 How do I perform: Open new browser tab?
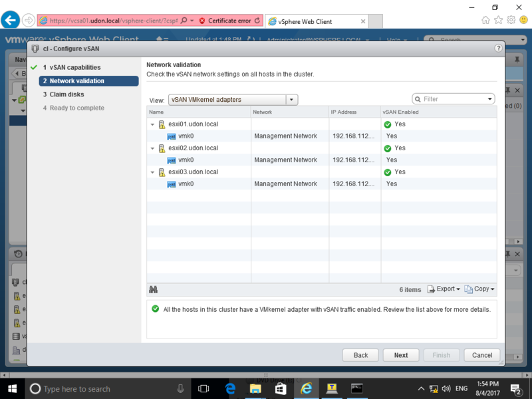point(376,21)
